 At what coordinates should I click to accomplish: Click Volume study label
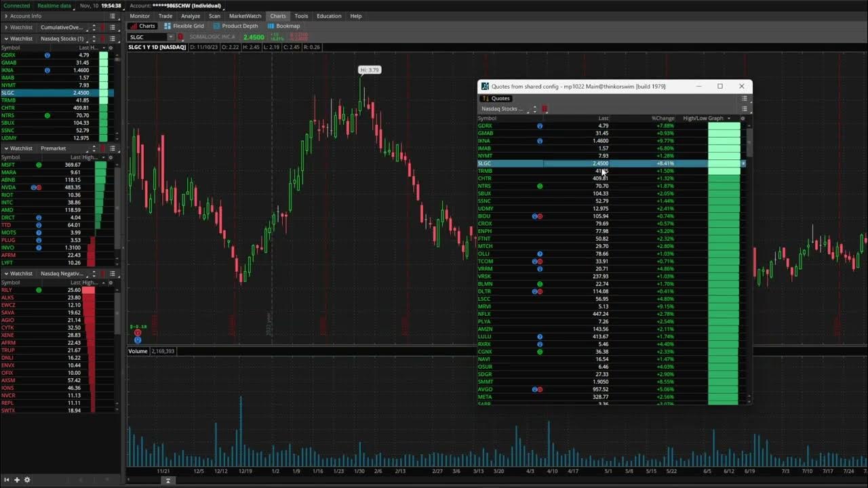click(x=138, y=351)
